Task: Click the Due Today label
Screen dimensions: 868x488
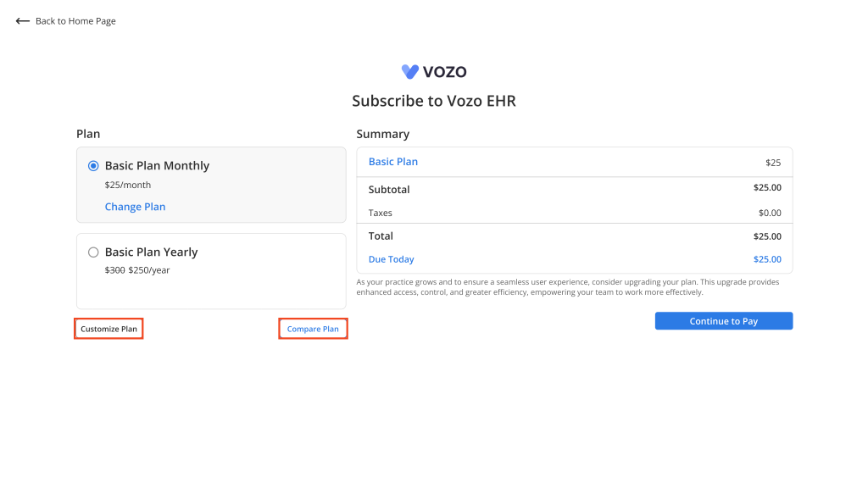Action: click(392, 259)
